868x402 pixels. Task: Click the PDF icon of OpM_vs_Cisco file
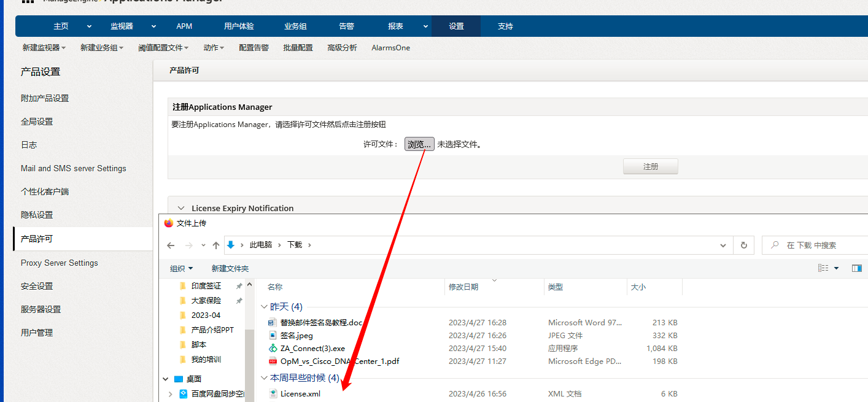coord(273,361)
